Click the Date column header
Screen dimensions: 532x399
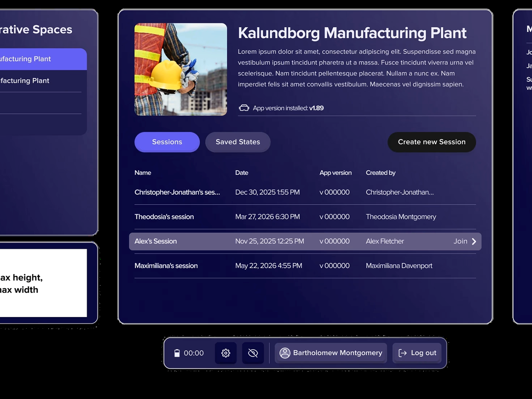coord(242,173)
